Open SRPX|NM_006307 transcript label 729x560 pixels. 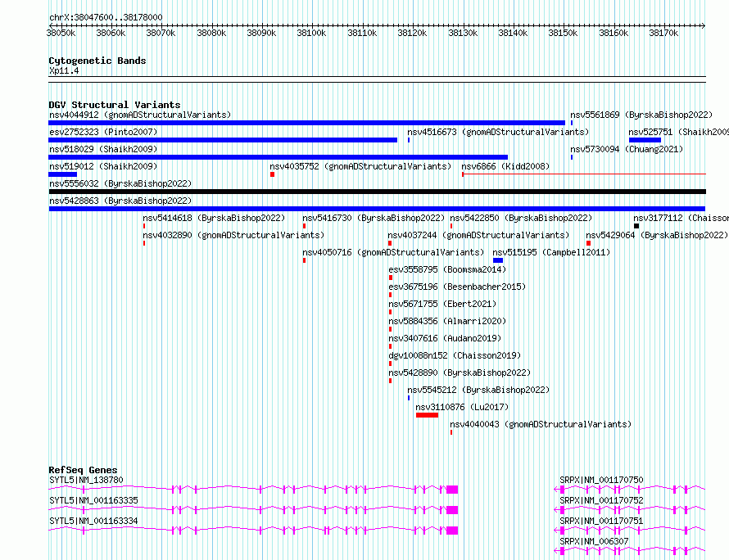click(594, 541)
